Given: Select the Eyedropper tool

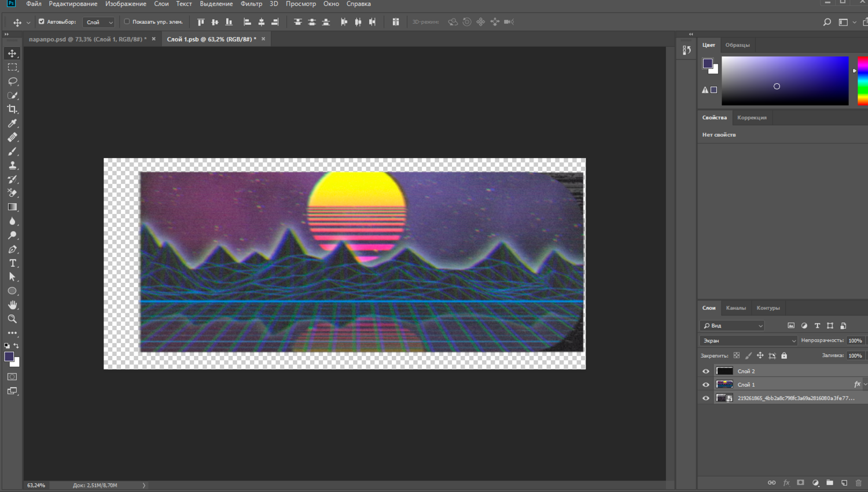Looking at the screenshot, I should 12,123.
